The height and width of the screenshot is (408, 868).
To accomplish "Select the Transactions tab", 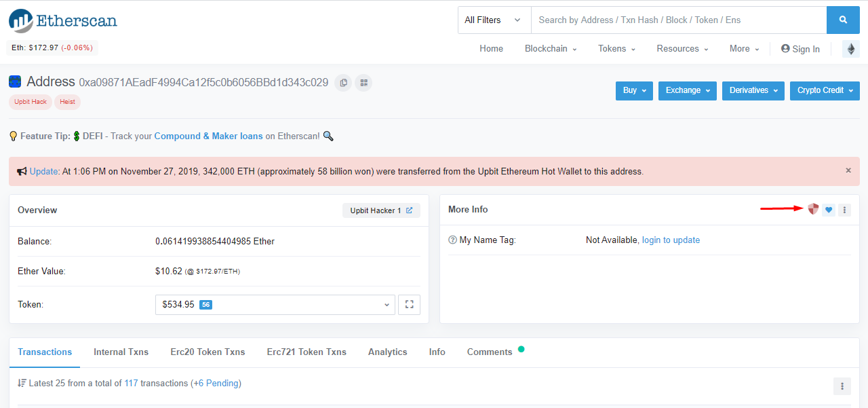I will pos(45,352).
